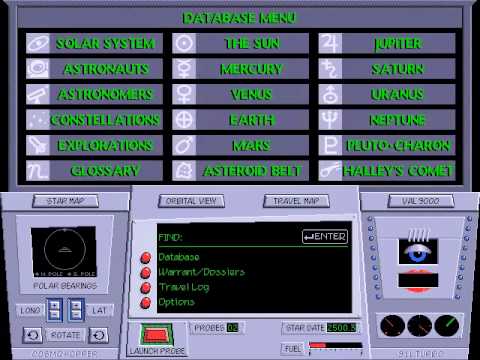Click the VAL 9000 button
Image resolution: width=480 pixels, height=360 pixels.
coord(421,201)
